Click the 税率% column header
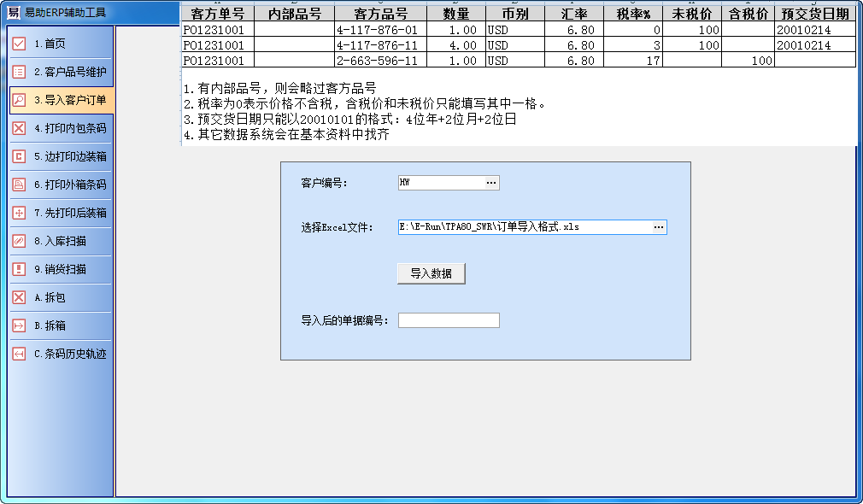This screenshot has height=504, width=863. (633, 14)
